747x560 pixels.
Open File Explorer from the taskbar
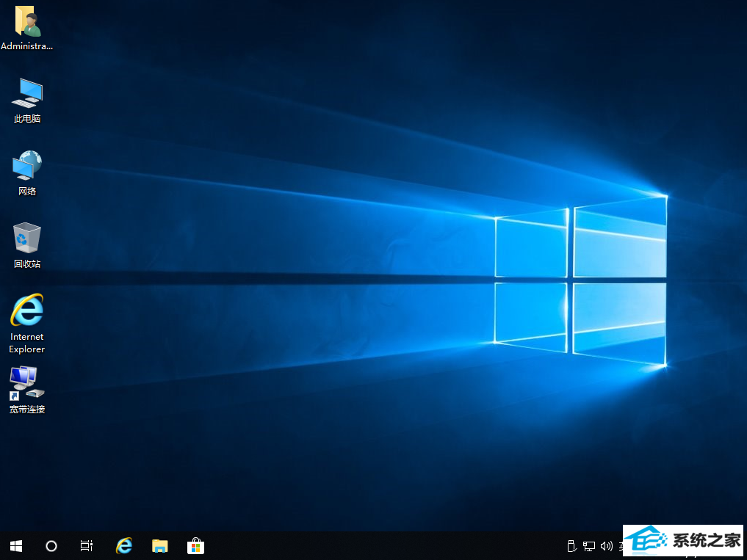[159, 546]
